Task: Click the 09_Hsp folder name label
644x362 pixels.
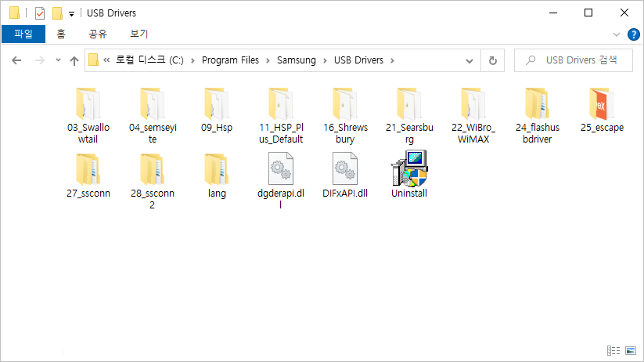Action: click(217, 128)
